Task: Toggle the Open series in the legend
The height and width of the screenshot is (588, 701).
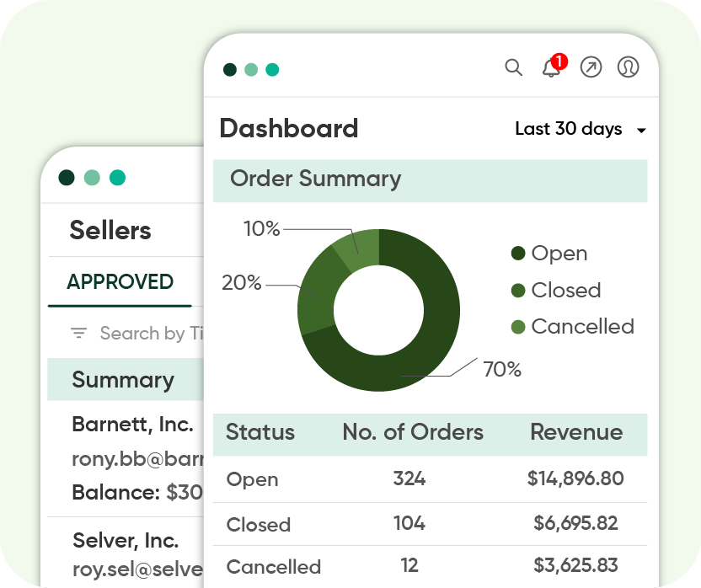Action: click(559, 253)
